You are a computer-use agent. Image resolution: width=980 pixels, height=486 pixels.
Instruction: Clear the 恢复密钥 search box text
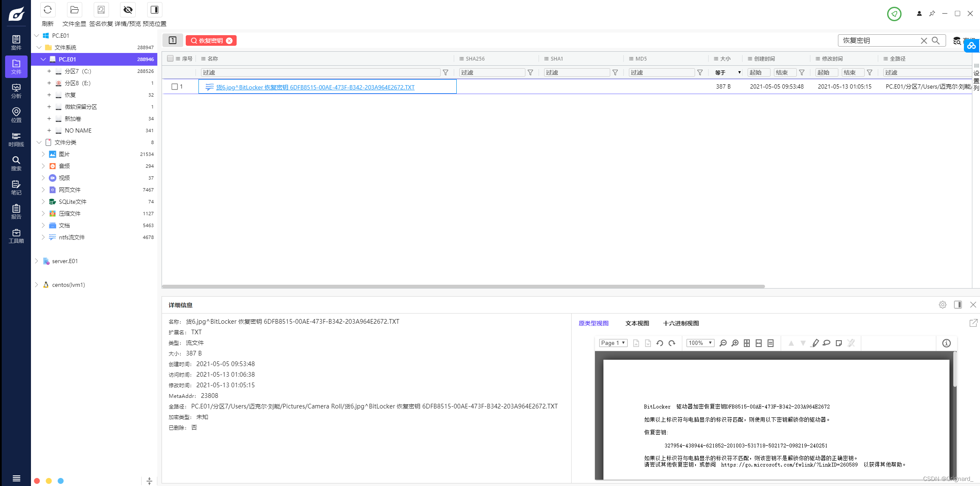(924, 41)
